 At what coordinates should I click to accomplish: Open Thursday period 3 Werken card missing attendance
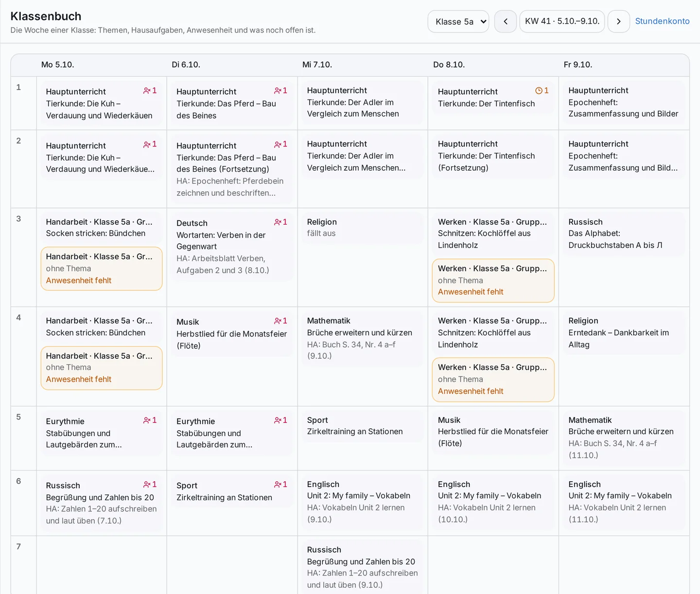[493, 280]
